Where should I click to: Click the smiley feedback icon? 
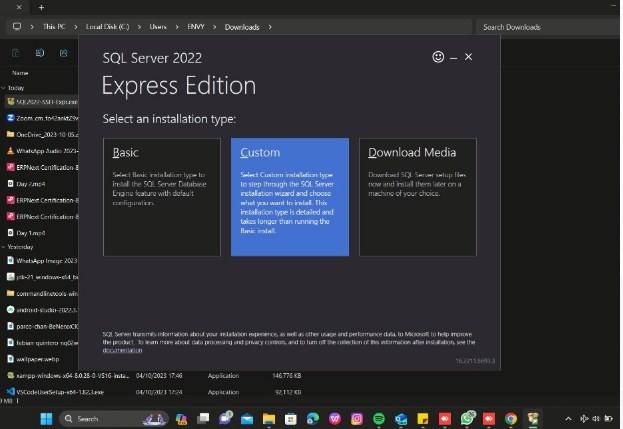438,58
